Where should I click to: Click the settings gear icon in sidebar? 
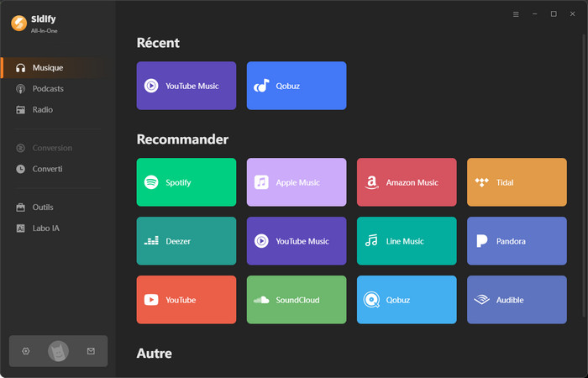26,351
